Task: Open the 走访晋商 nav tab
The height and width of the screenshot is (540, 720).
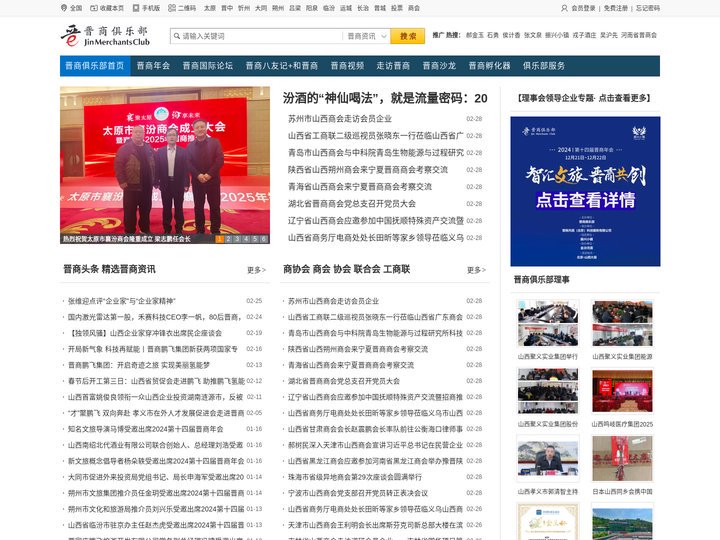Action: (393, 66)
